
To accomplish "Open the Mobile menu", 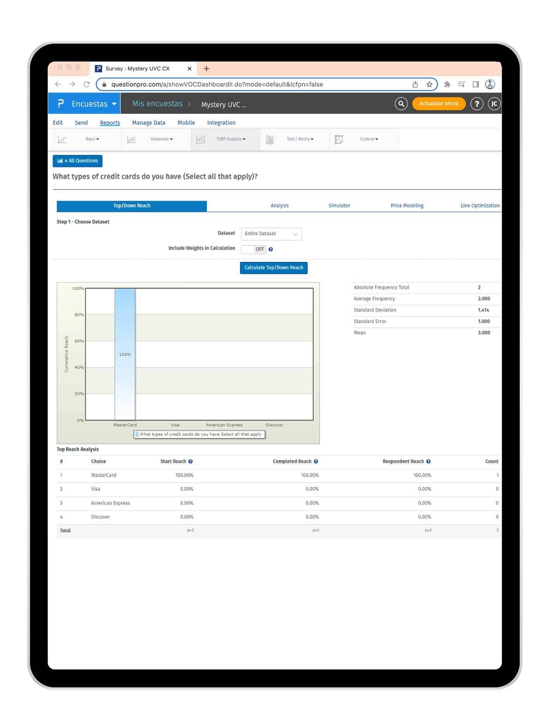I will point(186,123).
